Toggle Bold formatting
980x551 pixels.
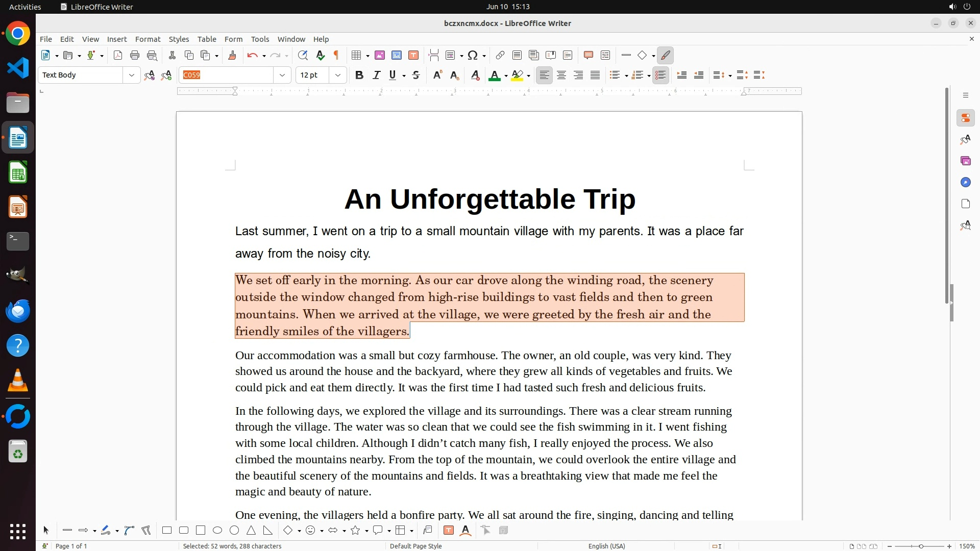(359, 76)
